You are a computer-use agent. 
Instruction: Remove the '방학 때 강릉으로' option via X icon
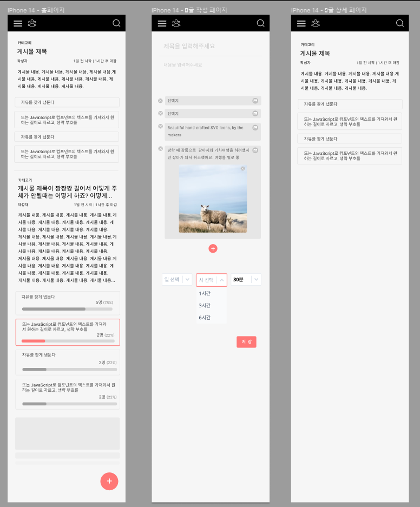point(160,149)
